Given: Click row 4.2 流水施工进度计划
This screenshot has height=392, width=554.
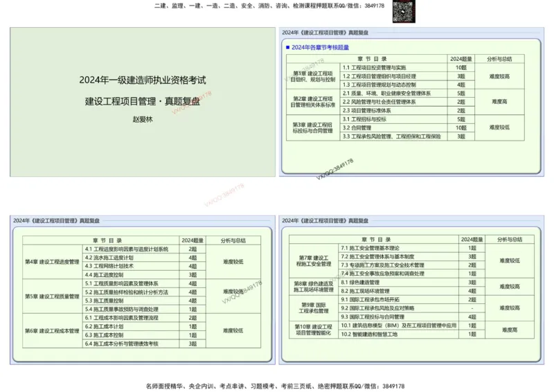Looking at the screenshot, I should [131, 258].
